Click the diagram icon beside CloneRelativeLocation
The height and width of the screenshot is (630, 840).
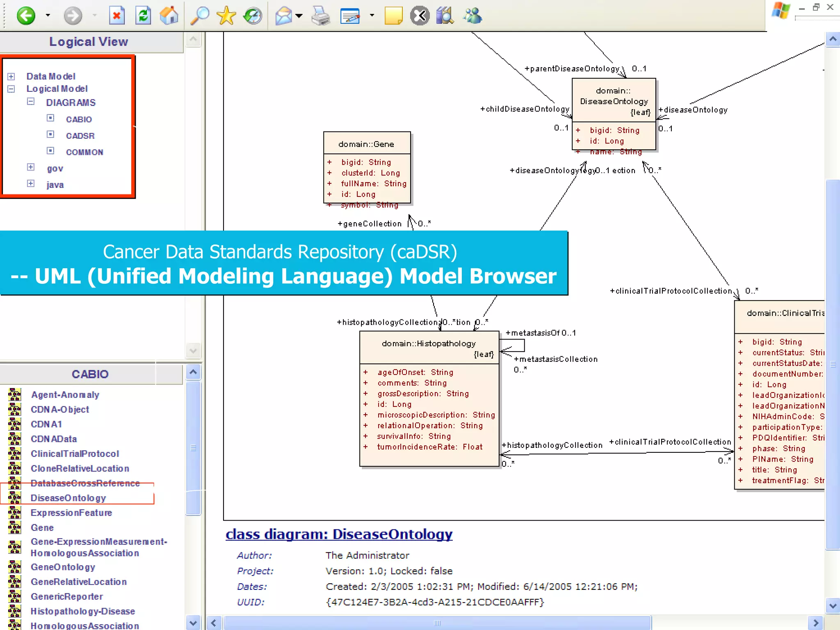coord(14,468)
